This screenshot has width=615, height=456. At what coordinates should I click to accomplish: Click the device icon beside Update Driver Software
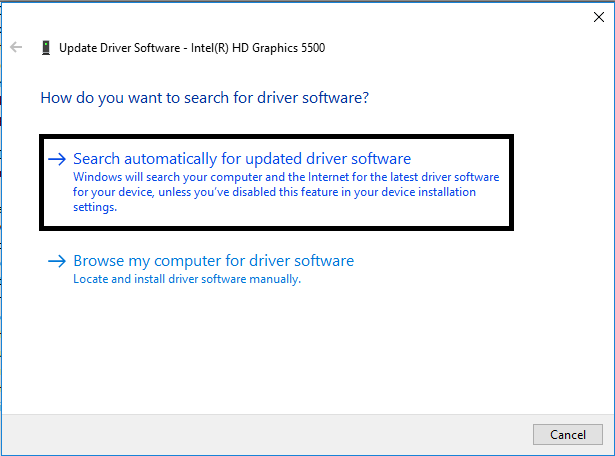click(45, 47)
